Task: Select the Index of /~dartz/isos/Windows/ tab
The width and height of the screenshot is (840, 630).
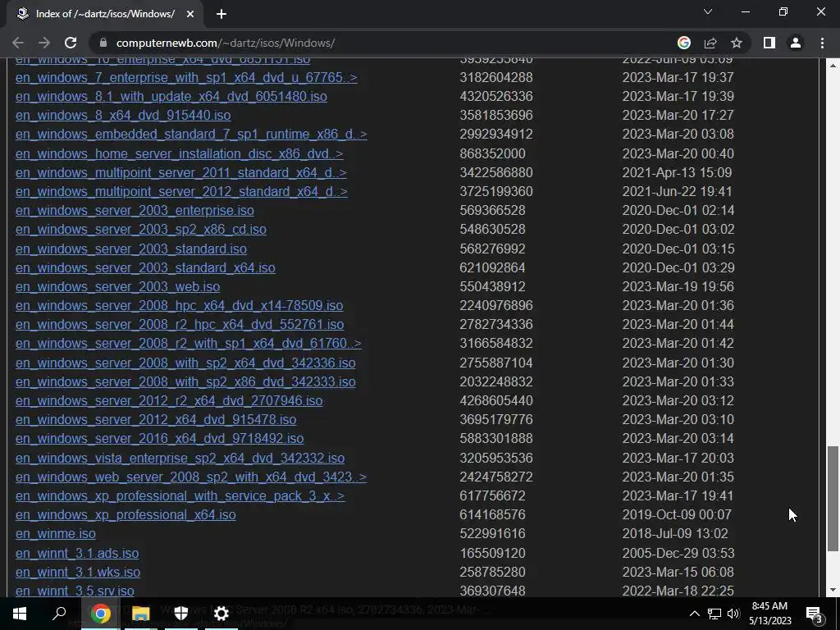Action: (105, 14)
